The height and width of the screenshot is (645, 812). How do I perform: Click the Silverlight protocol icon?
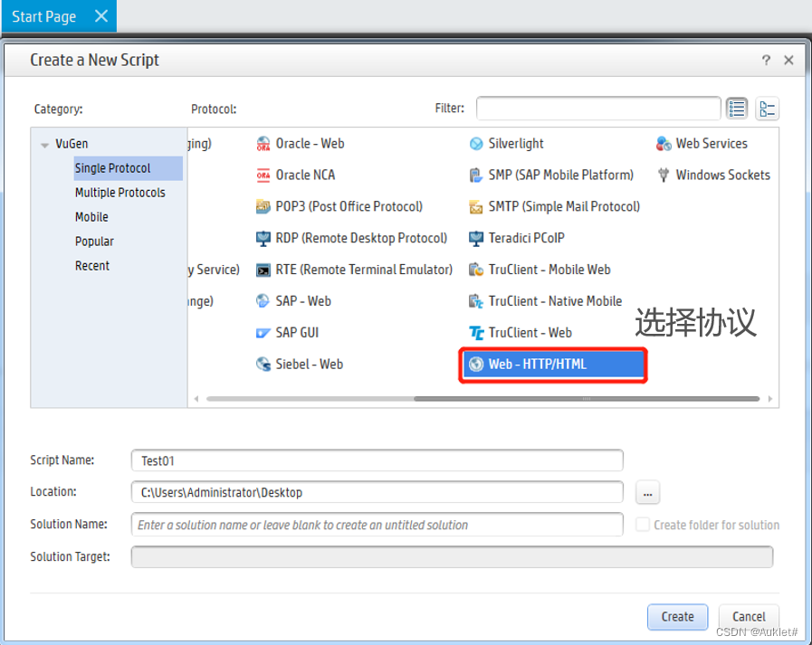pos(476,144)
